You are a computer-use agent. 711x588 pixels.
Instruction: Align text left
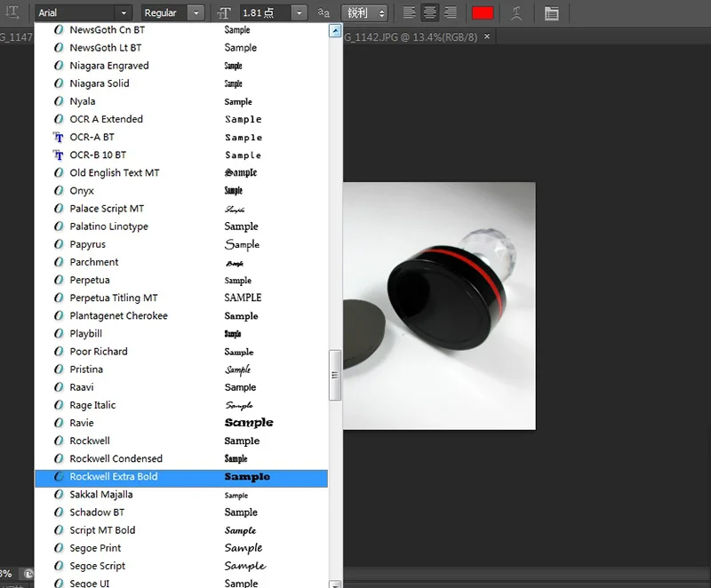tap(409, 12)
